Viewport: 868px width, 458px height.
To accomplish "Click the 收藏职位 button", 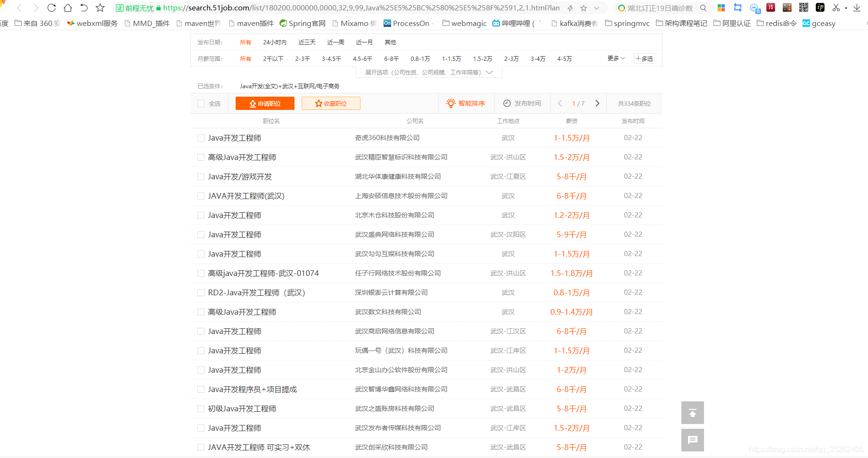I will [x=331, y=103].
